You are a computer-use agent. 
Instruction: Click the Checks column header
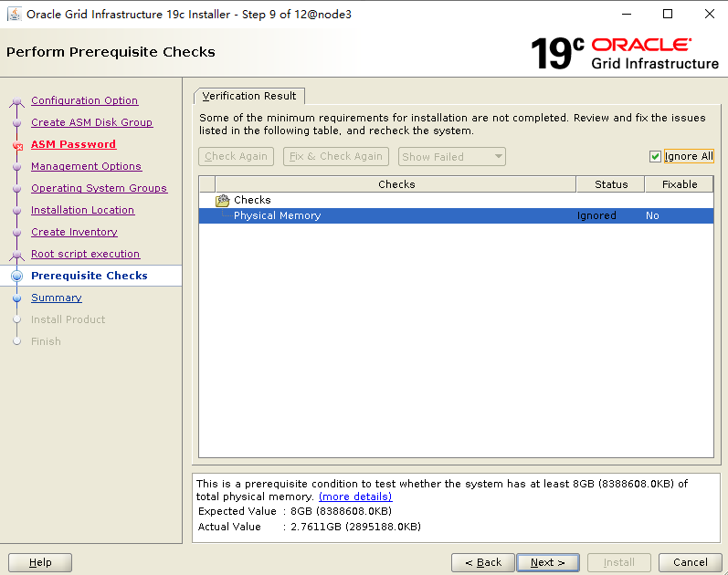pyautogui.click(x=396, y=184)
